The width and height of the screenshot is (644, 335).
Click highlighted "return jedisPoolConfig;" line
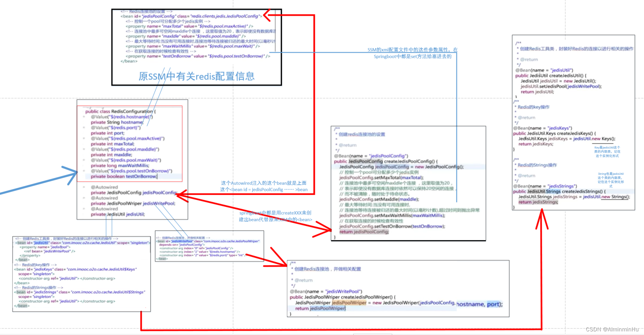[x=364, y=232]
